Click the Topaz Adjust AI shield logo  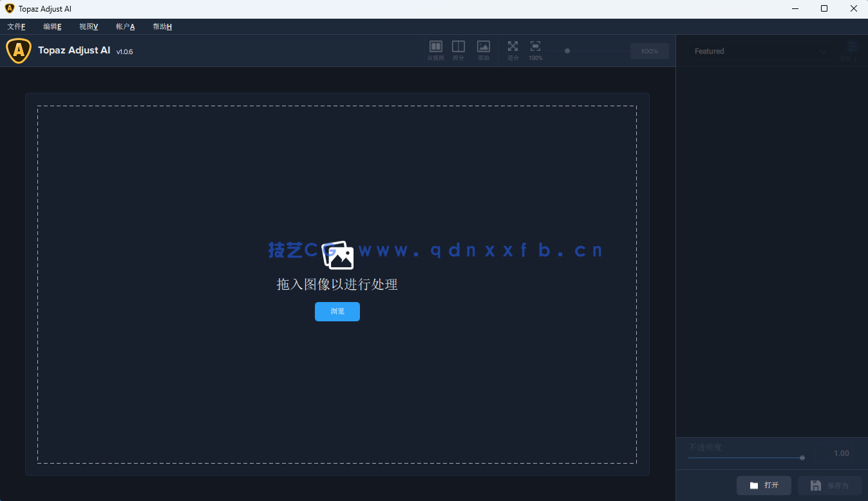(19, 51)
